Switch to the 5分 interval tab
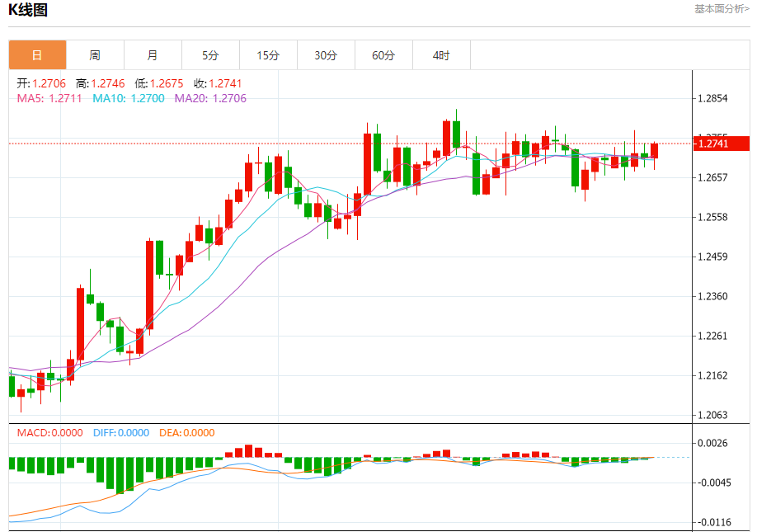Image resolution: width=757 pixels, height=532 pixels. pyautogui.click(x=210, y=55)
